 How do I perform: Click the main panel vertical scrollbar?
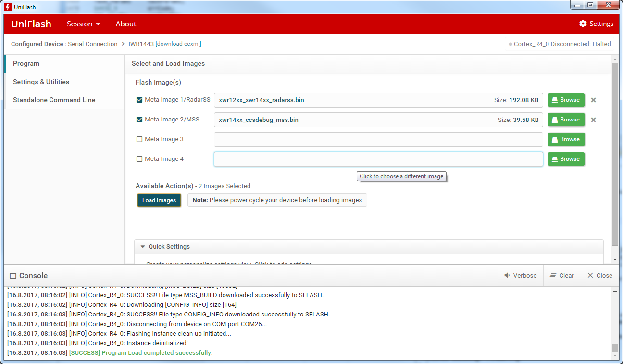tap(615, 154)
